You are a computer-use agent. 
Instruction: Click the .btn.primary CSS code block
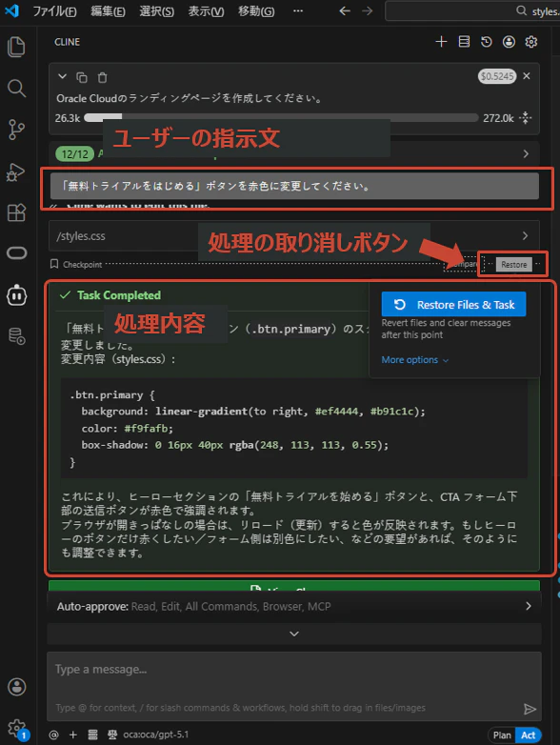pos(294,428)
